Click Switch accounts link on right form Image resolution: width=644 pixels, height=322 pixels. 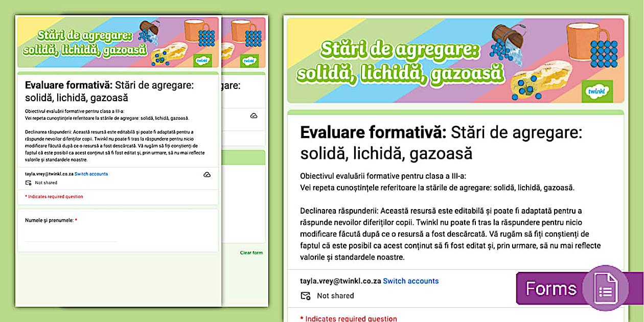click(410, 281)
